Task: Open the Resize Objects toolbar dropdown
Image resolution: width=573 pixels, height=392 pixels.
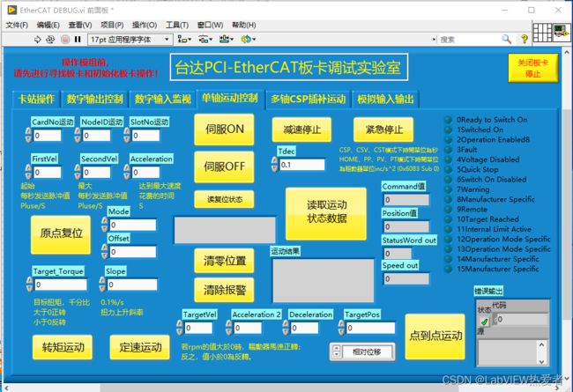Action: [227, 39]
